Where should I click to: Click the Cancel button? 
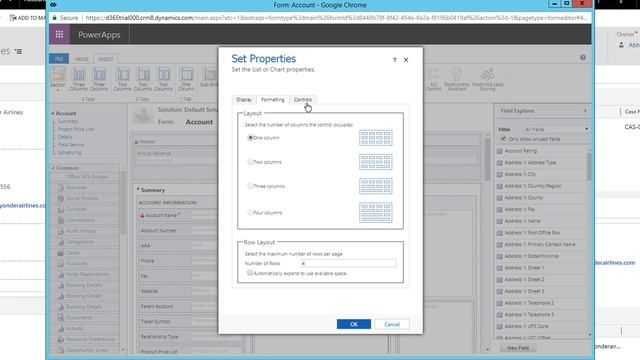pyautogui.click(x=392, y=324)
